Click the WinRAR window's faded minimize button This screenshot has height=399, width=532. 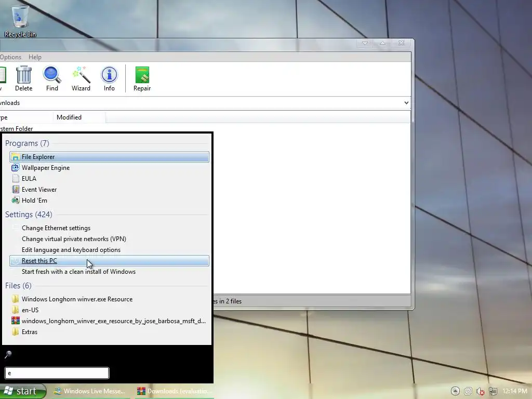click(365, 43)
